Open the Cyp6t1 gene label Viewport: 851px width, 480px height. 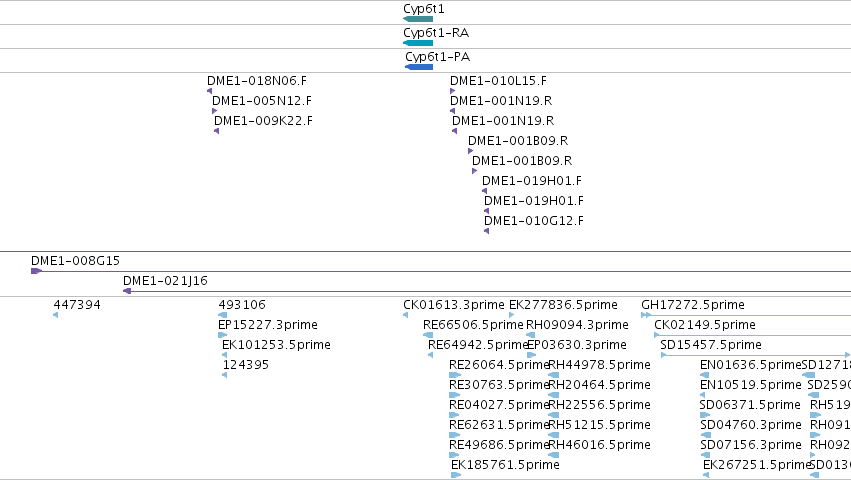[424, 9]
